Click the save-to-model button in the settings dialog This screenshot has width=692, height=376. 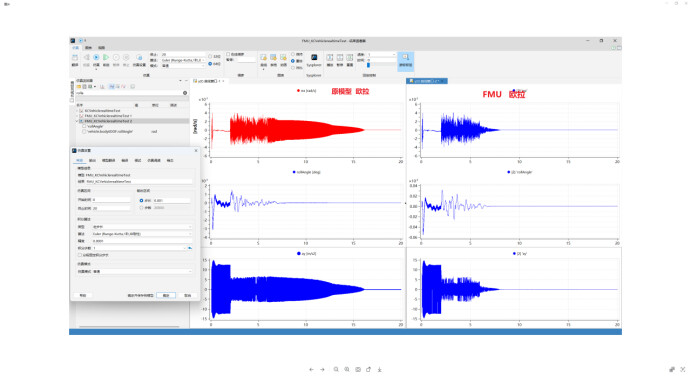tap(140, 295)
